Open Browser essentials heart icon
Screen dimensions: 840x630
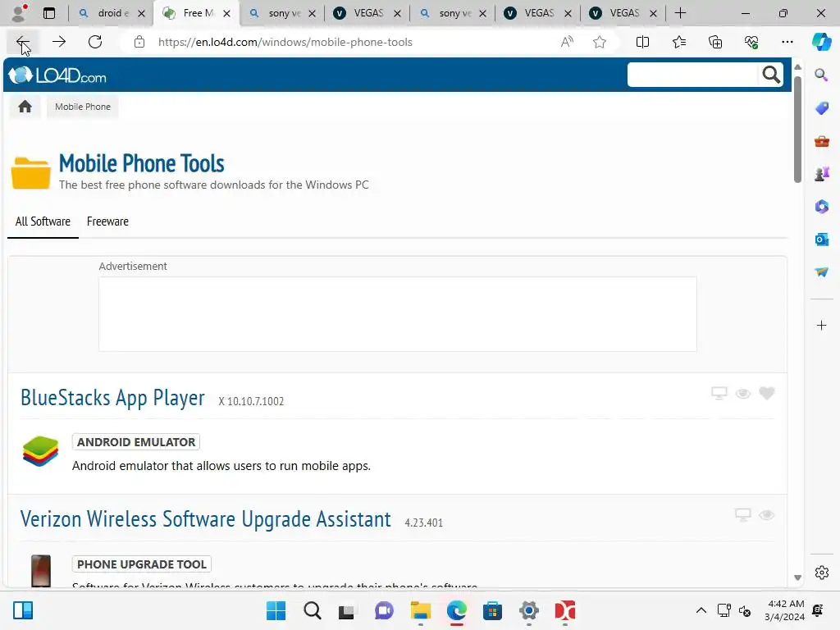(751, 42)
